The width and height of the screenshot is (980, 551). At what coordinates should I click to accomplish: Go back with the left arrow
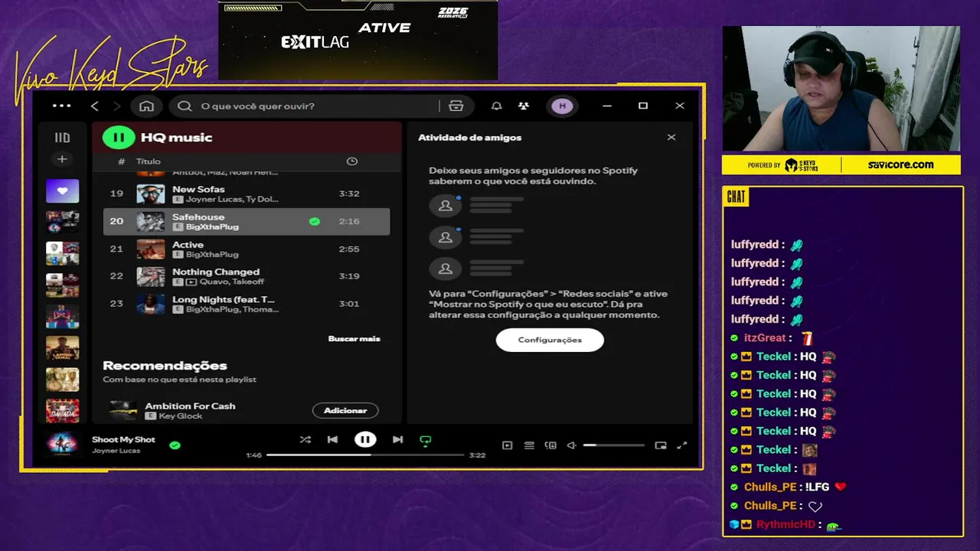95,106
